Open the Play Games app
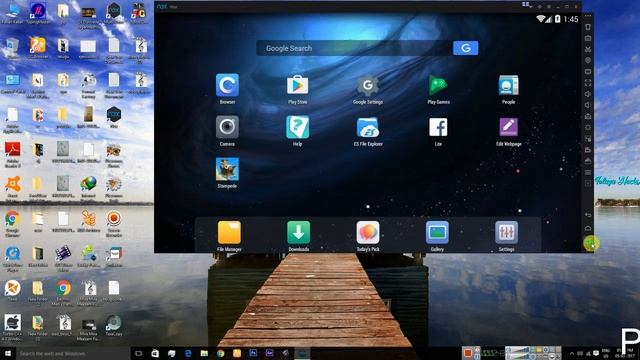 tap(438, 85)
